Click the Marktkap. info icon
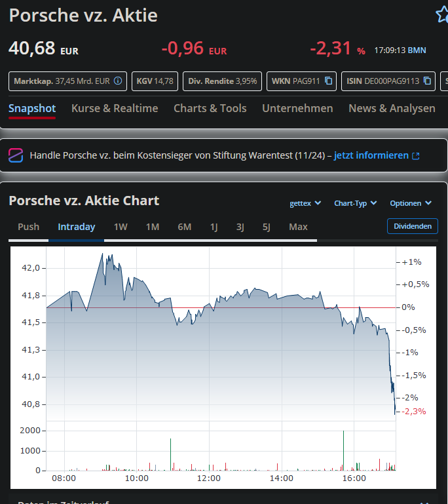Image resolution: width=448 pixels, height=504 pixels. [x=118, y=81]
